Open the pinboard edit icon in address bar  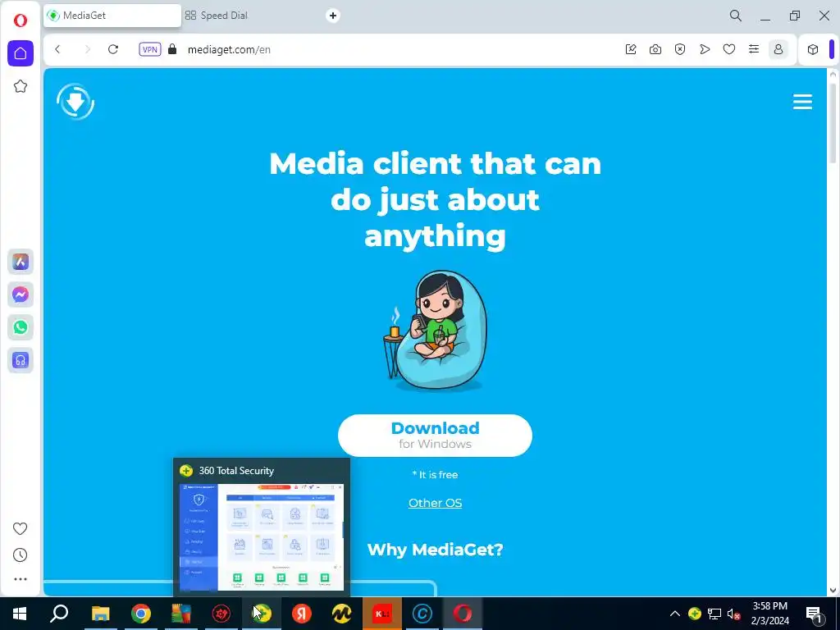631,49
